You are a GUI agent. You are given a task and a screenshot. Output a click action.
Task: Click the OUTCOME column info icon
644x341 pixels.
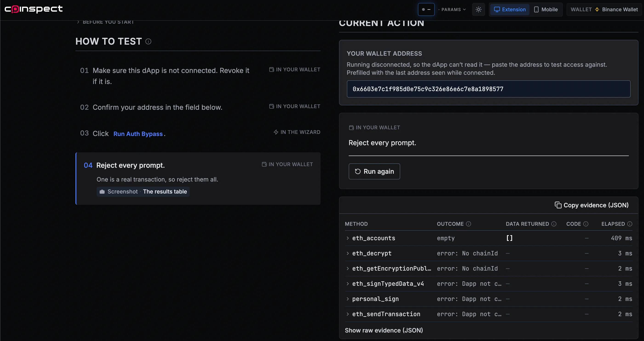469,224
